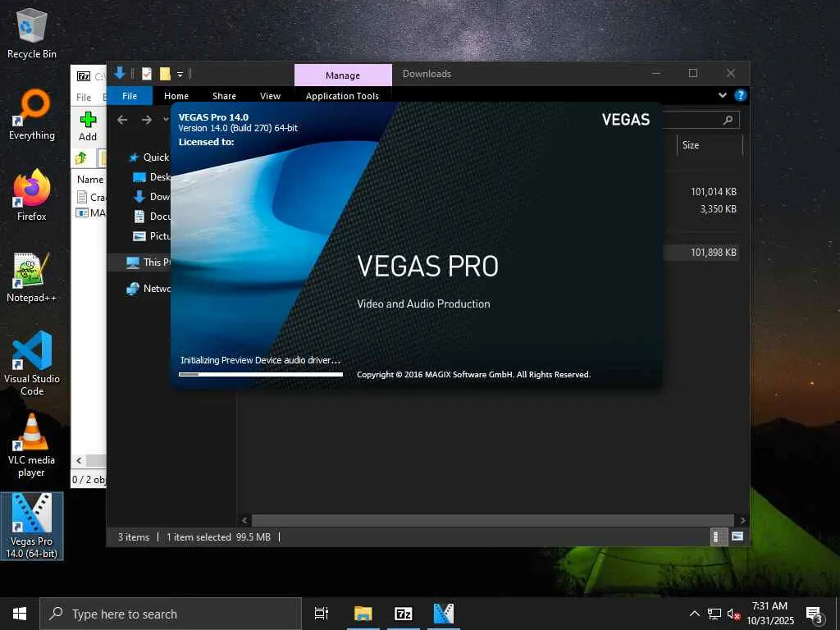Select Quick access in Explorer navigation pane
840x630 pixels.
[x=149, y=157]
